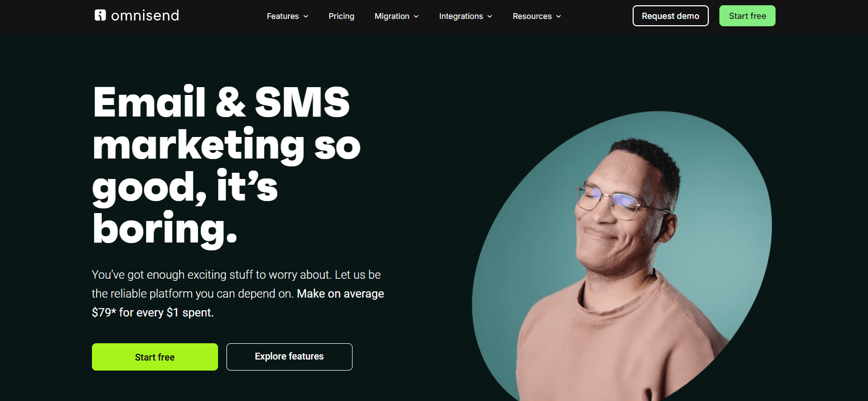The image size is (868, 401).
Task: Click the omnisend wordmark in header
Action: pyautogui.click(x=145, y=16)
